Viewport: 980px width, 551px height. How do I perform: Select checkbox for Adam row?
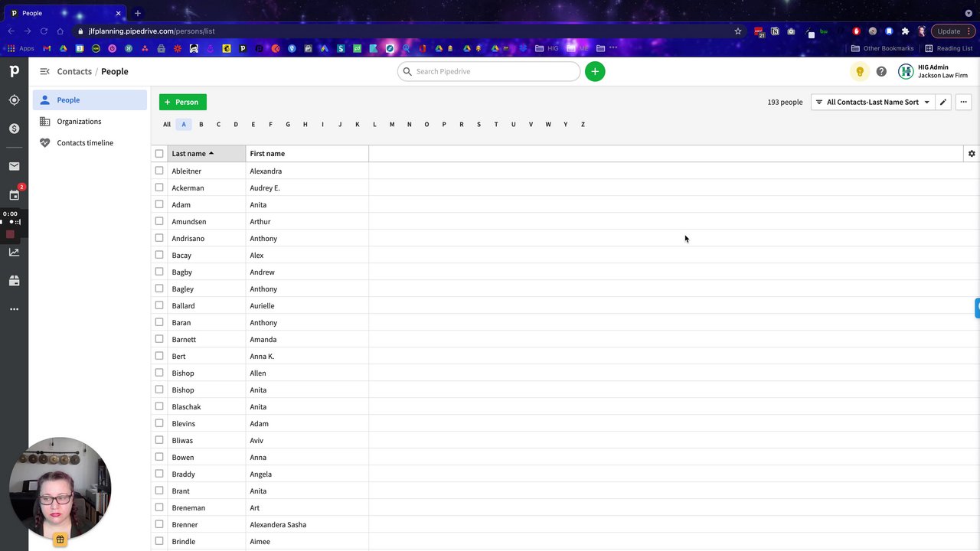(159, 204)
